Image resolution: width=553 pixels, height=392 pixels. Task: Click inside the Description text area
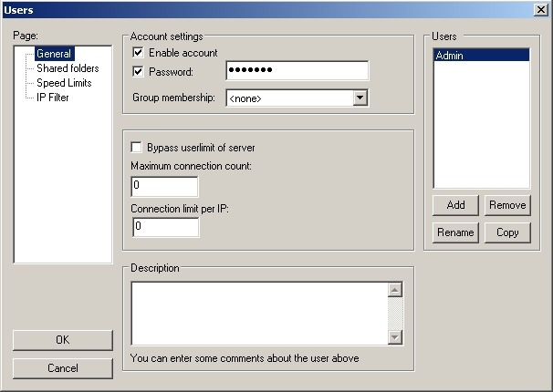click(x=259, y=314)
